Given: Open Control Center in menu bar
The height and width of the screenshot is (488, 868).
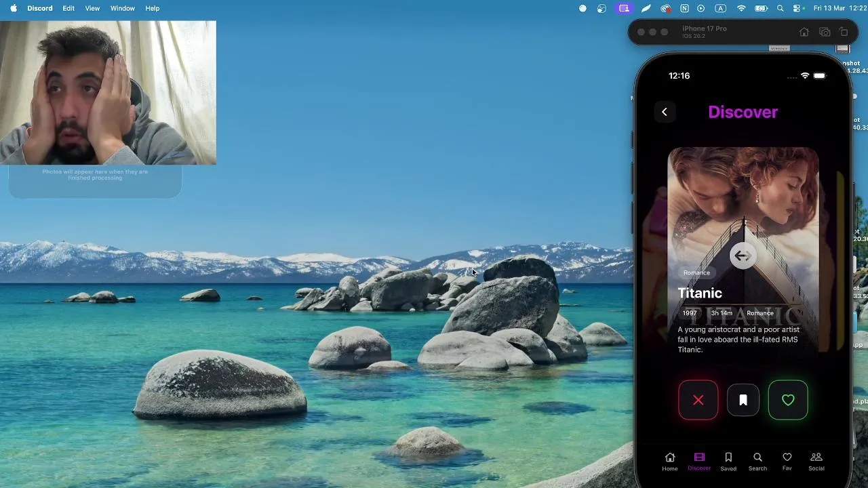Looking at the screenshot, I should click(x=797, y=8).
